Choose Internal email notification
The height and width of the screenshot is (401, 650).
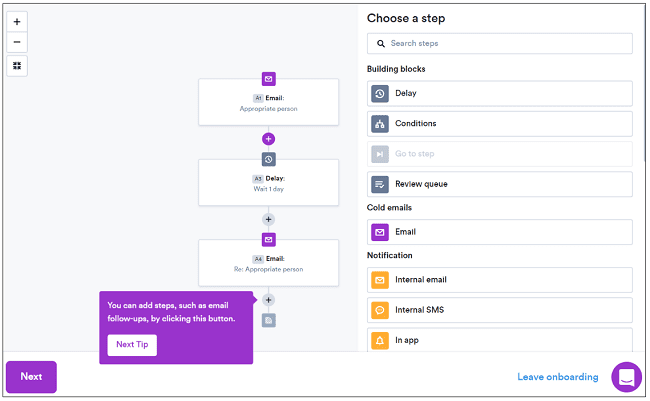point(499,280)
